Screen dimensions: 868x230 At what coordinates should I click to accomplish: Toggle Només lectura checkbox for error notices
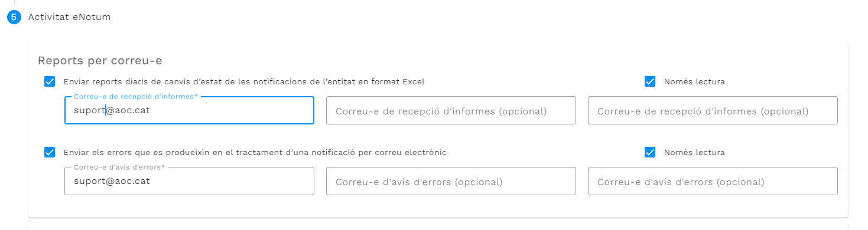650,152
